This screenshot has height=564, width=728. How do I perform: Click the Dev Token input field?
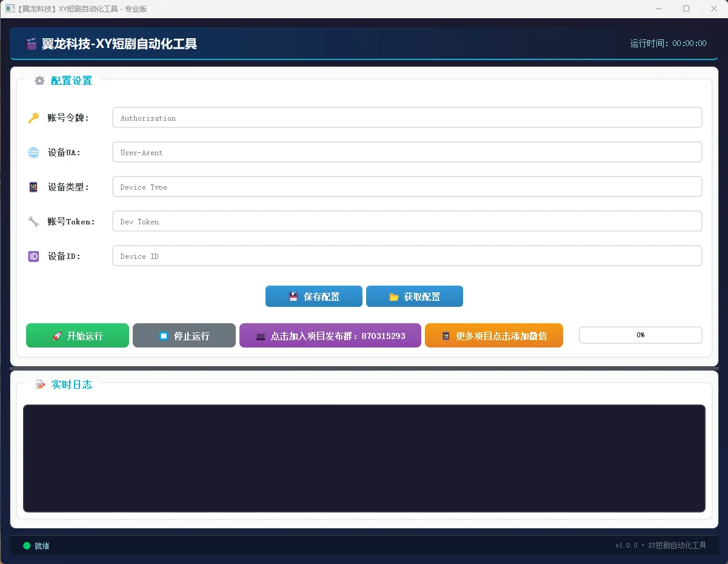tap(407, 222)
